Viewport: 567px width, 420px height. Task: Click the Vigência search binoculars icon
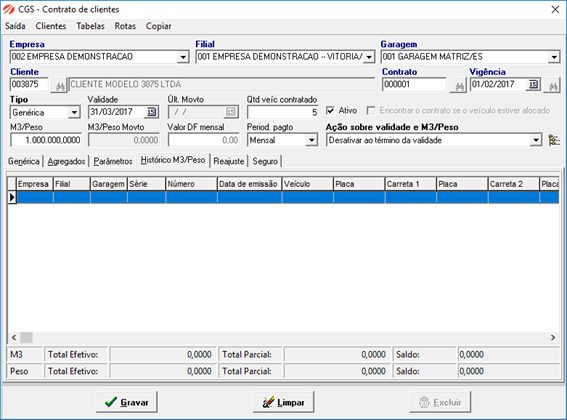point(553,86)
